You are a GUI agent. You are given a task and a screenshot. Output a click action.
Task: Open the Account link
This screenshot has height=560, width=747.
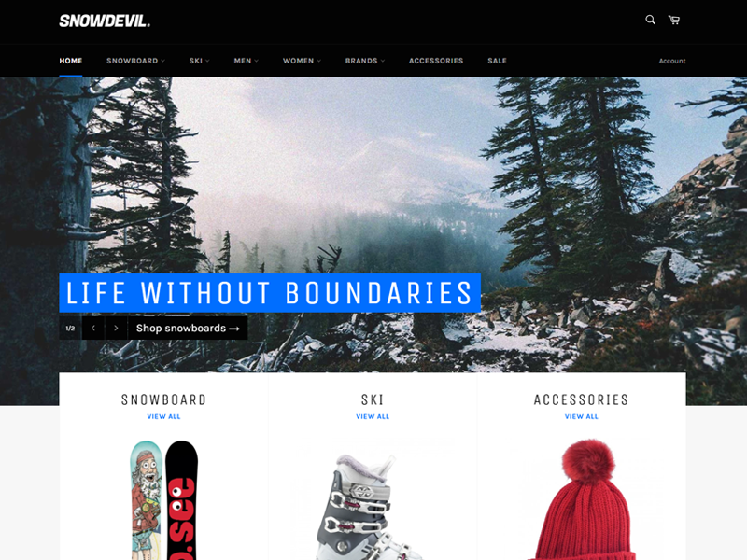click(672, 61)
